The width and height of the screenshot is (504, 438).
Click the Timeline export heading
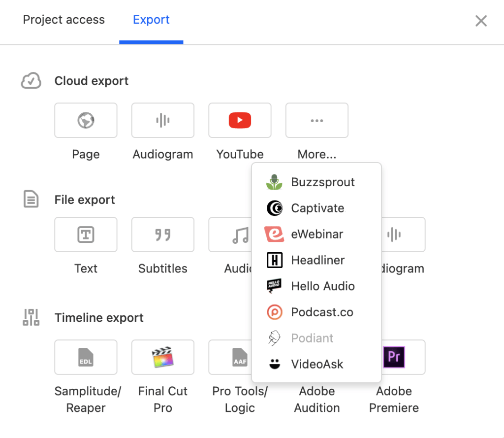click(x=99, y=318)
